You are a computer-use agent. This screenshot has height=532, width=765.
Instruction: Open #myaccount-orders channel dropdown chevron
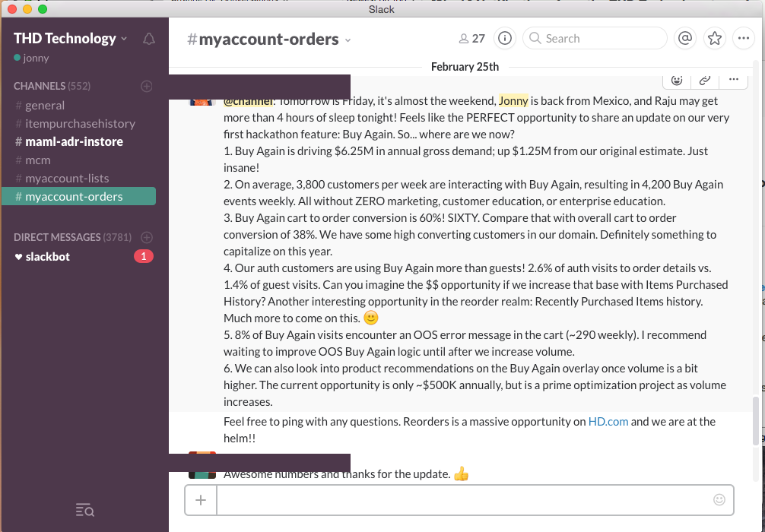click(x=348, y=40)
